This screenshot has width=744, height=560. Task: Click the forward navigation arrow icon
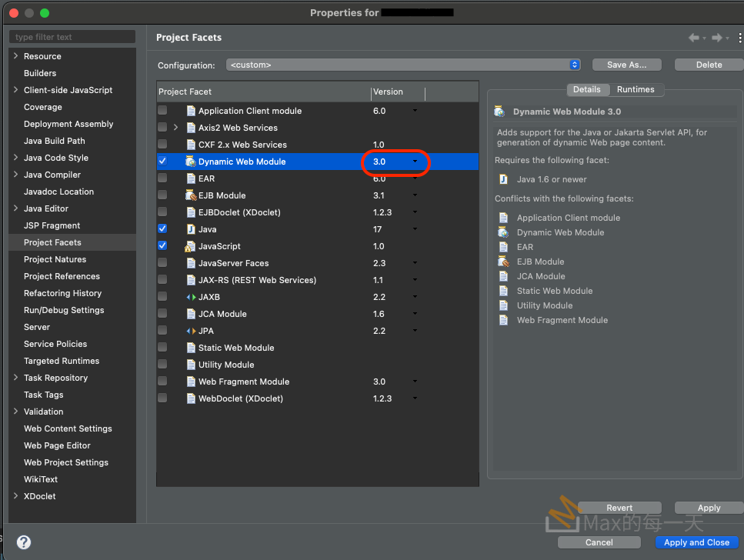716,38
